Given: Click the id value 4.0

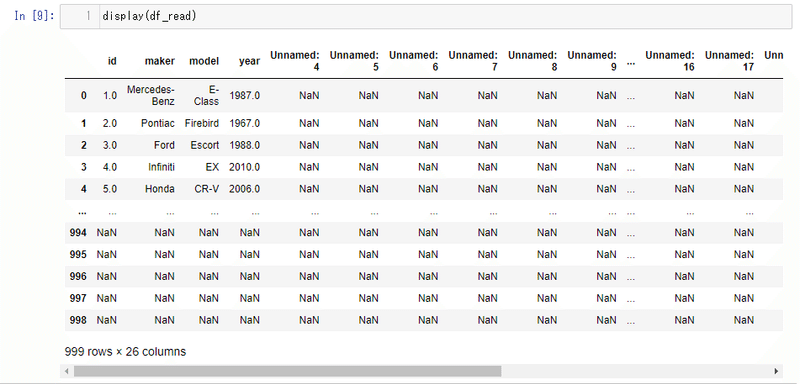Looking at the screenshot, I should coord(110,167).
